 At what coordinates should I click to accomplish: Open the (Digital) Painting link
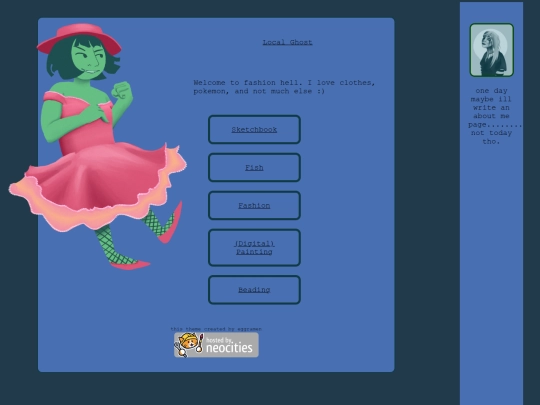[x=254, y=248]
